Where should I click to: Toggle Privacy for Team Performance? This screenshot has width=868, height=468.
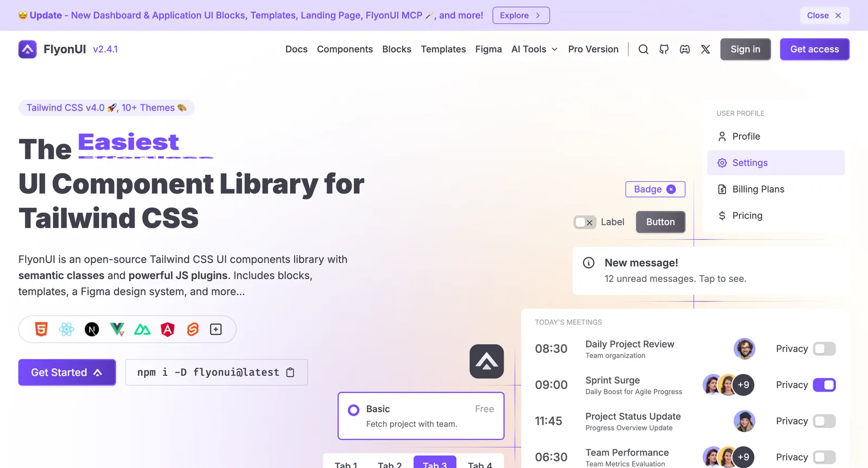pos(824,457)
